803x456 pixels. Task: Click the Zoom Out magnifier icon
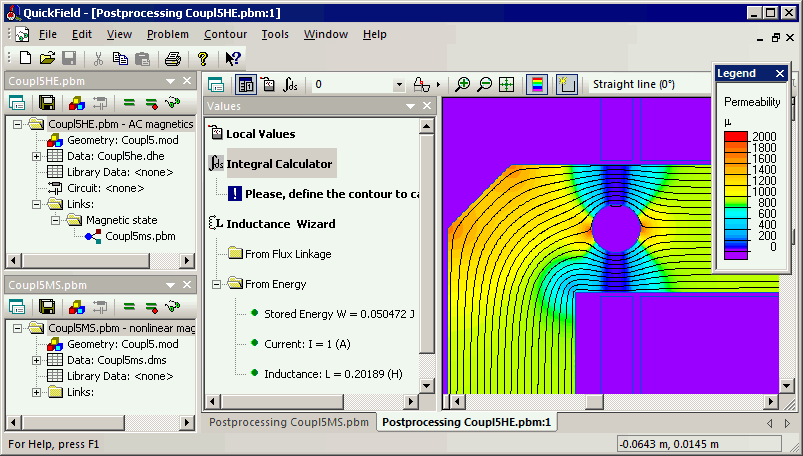tap(484, 85)
